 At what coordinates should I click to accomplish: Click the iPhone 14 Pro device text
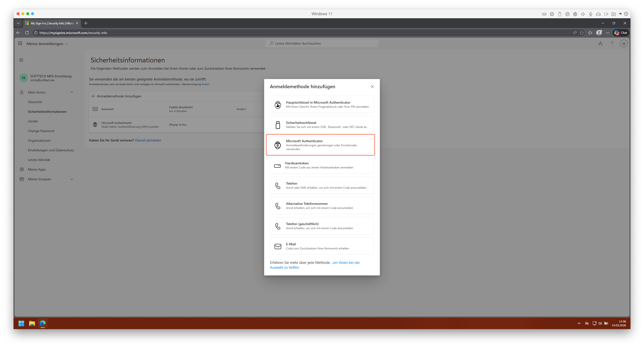click(177, 125)
